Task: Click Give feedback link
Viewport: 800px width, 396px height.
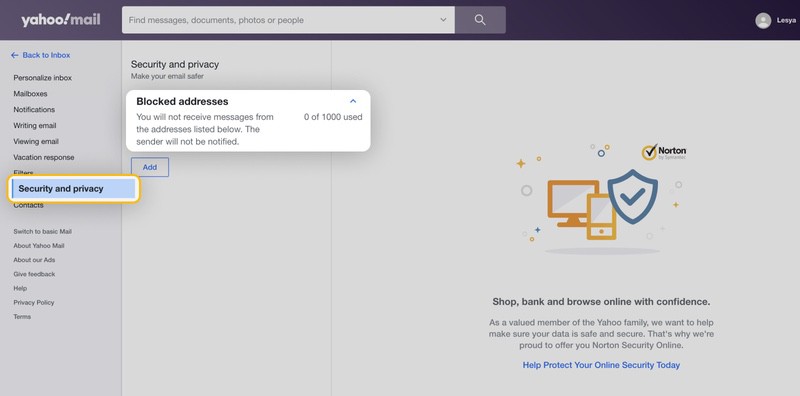Action: pyautogui.click(x=34, y=274)
